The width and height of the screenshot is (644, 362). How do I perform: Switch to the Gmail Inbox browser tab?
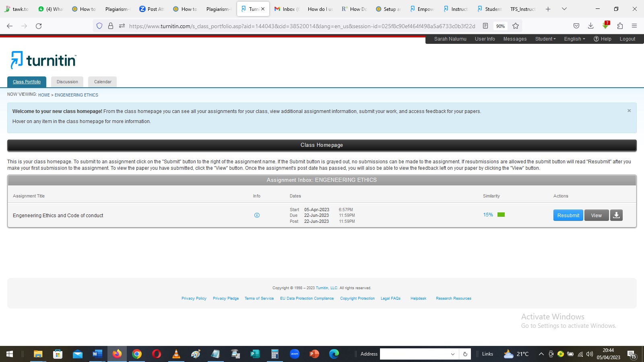click(x=287, y=9)
